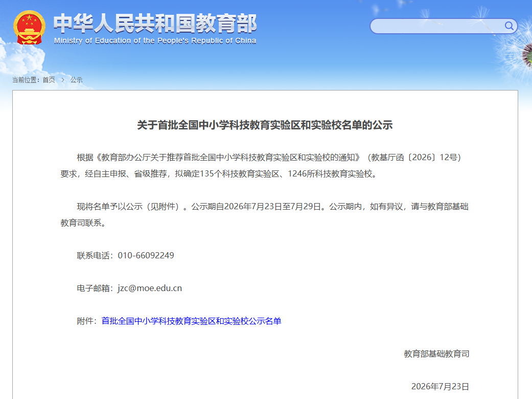Image resolution: width=532 pixels, height=399 pixels.
Task: Click the date 2026年7月23日 at bottom
Action: click(x=440, y=386)
